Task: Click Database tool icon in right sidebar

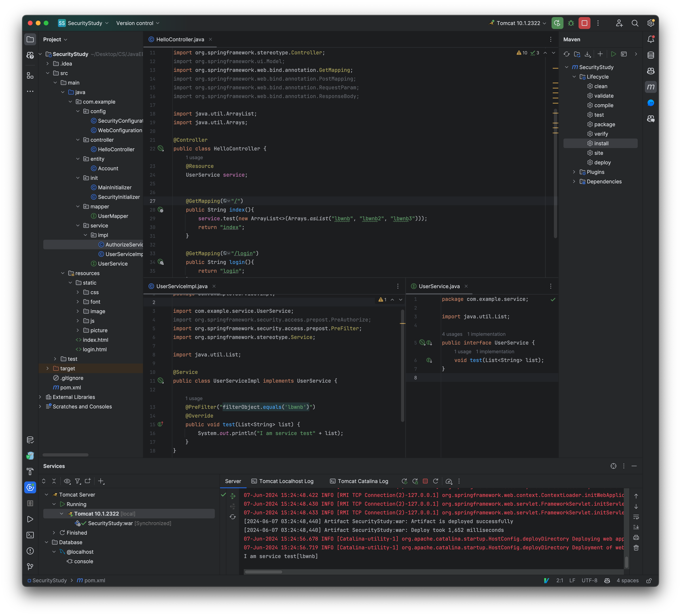Action: tap(651, 55)
